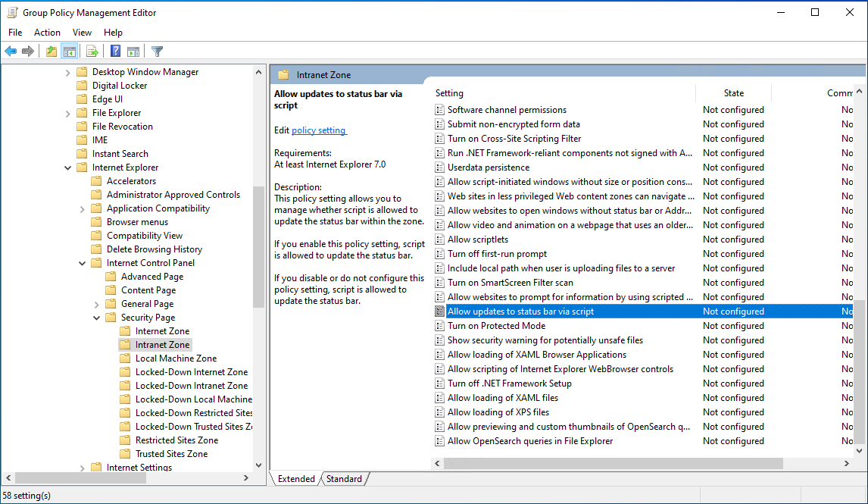The image size is (868, 504).
Task: Click the policy icon beside Turn off .NET Framework Setup
Action: (439, 383)
